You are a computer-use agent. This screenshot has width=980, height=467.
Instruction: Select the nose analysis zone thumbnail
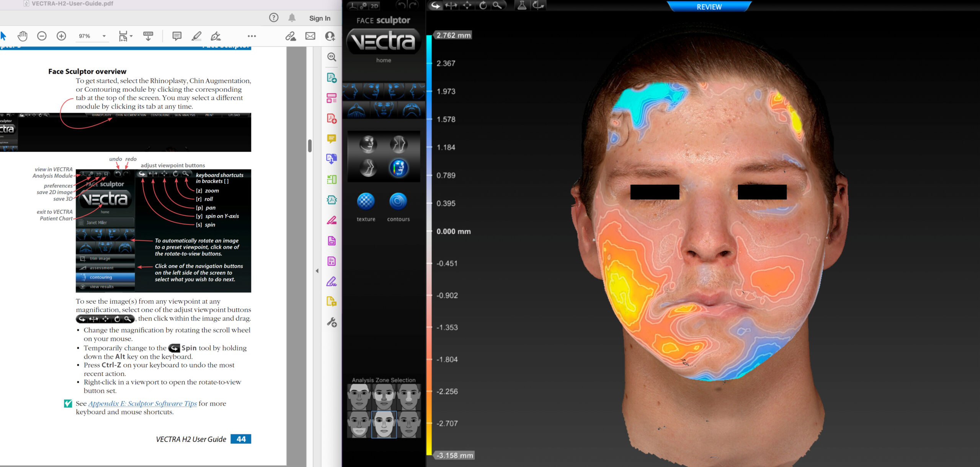[409, 397]
